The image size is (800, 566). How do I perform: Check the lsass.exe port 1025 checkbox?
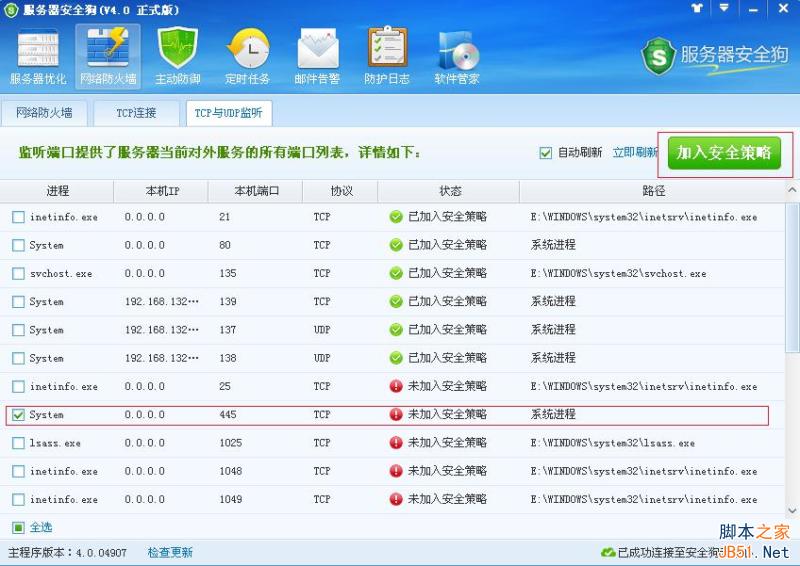click(18, 443)
